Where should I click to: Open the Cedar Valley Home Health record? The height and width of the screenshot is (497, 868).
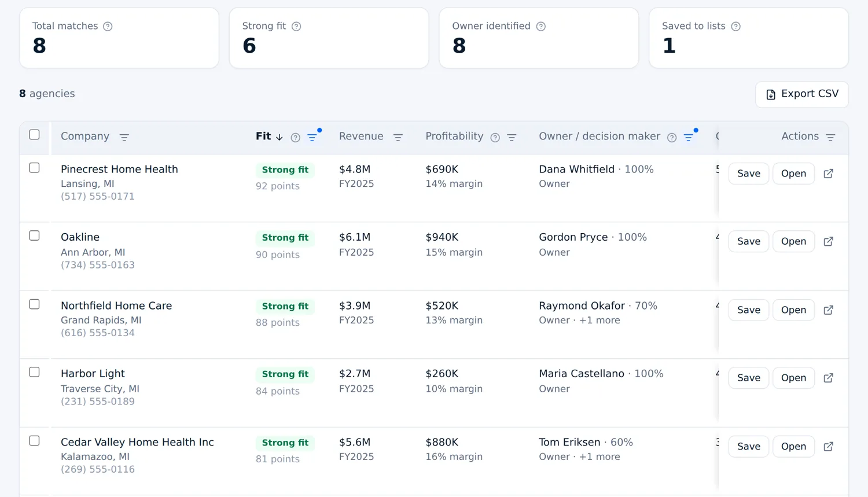coord(793,447)
